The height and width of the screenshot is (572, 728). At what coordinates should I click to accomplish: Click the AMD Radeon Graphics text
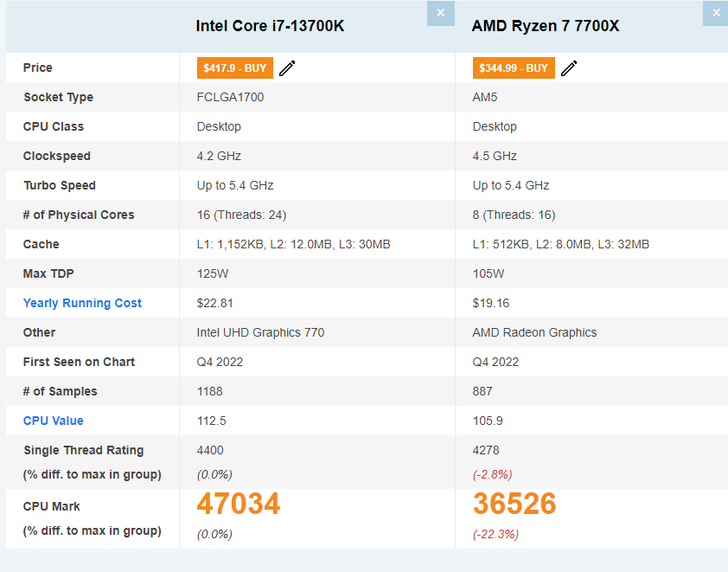(534, 332)
